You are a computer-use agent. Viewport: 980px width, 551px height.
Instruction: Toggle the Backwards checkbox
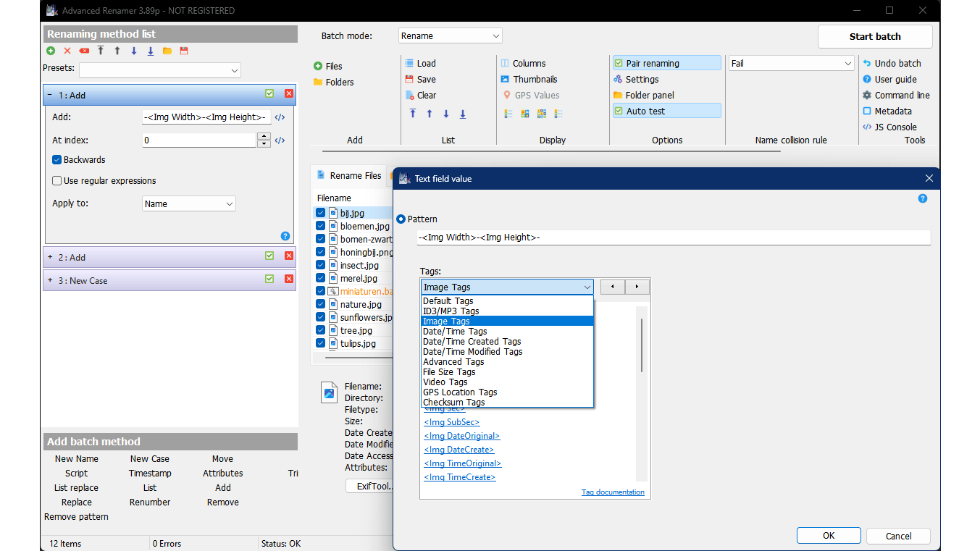(56, 159)
